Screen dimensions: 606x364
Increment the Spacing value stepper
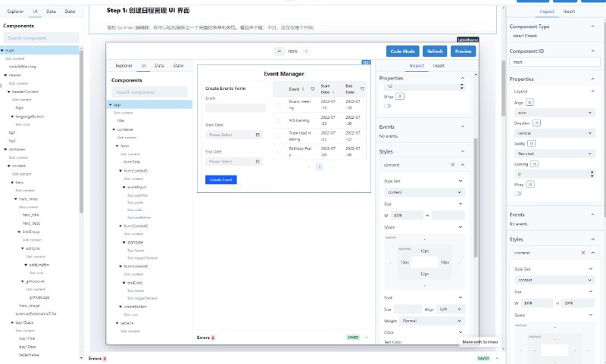pos(592,171)
